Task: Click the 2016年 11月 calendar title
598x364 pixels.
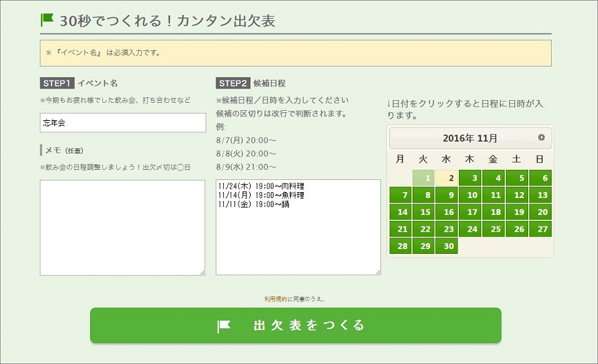Action: coord(470,138)
